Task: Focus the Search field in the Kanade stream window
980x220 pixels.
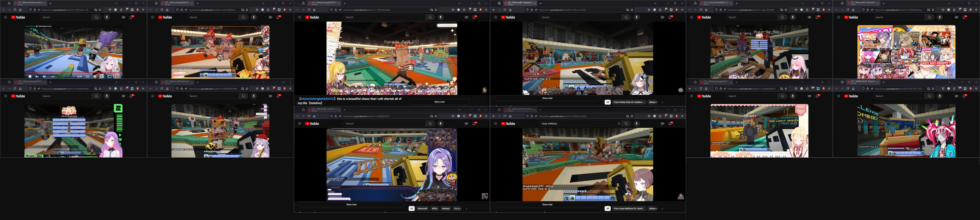Action: [x=385, y=17]
